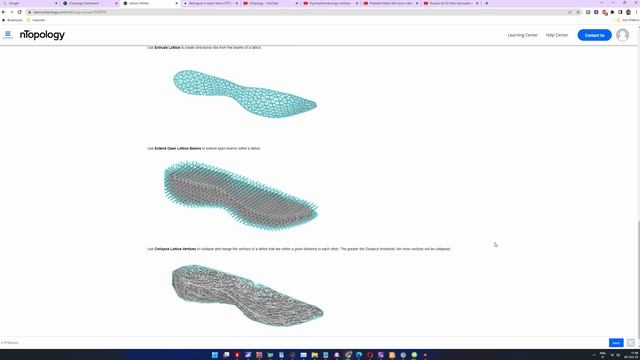Viewport: 640px width, 360px height.
Task: Show hidden system tray icons chevron
Action: [x=594, y=355]
